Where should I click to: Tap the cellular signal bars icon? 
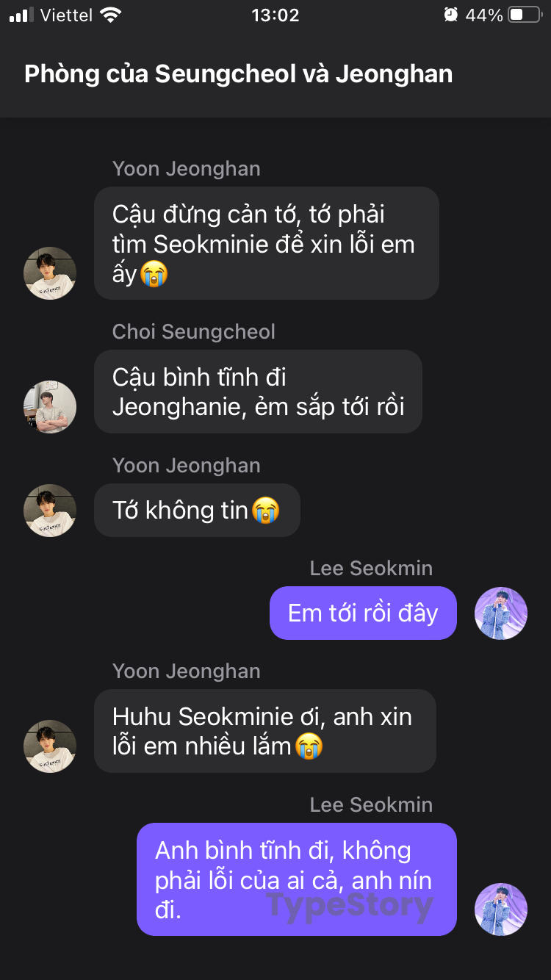[21, 15]
